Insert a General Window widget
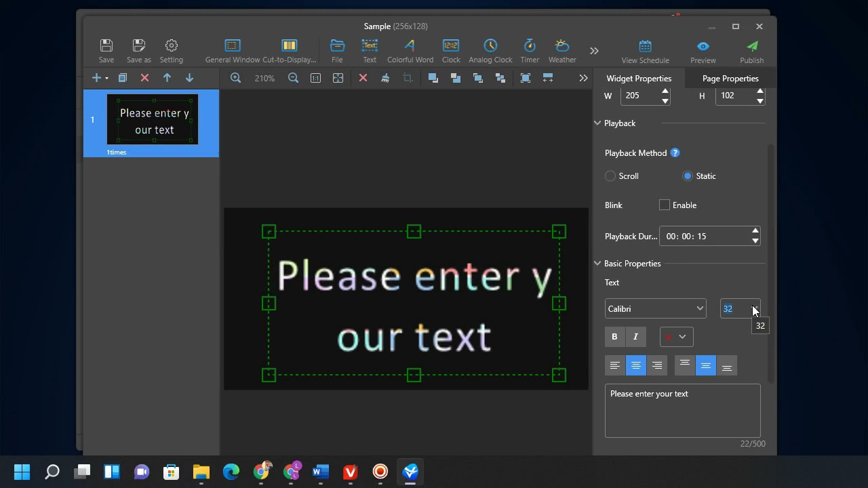 point(233,51)
